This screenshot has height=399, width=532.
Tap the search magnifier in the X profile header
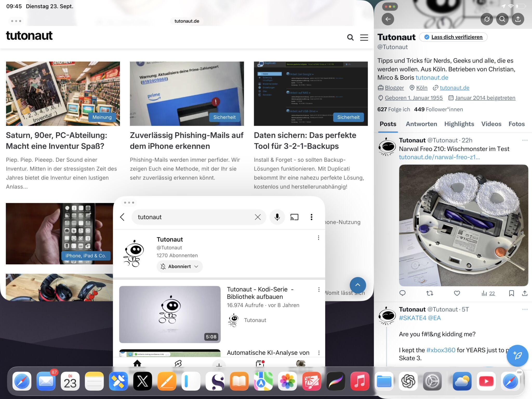[x=502, y=19]
